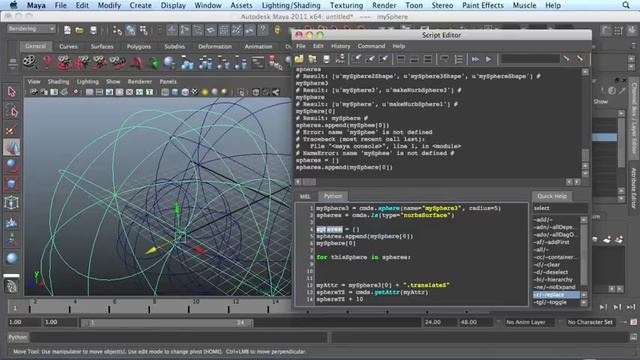This screenshot has width=640, height=360.
Task: Select -r/-replace flag in Quick Help list
Action: [556, 295]
